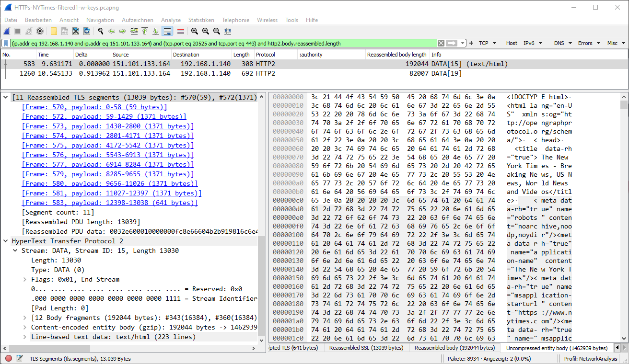The image size is (629, 364).
Task: Switch to the Reassembled SSL bytes tab
Action: [366, 348]
